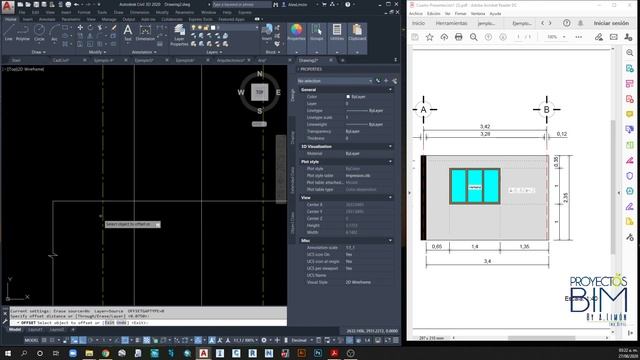640x360 pixels.
Task: Open the Ventana menu in Acrobat
Action: (478, 13)
